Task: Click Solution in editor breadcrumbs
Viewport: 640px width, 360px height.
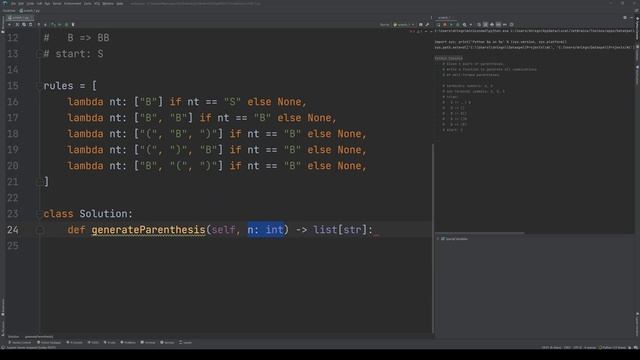Action: (13, 337)
